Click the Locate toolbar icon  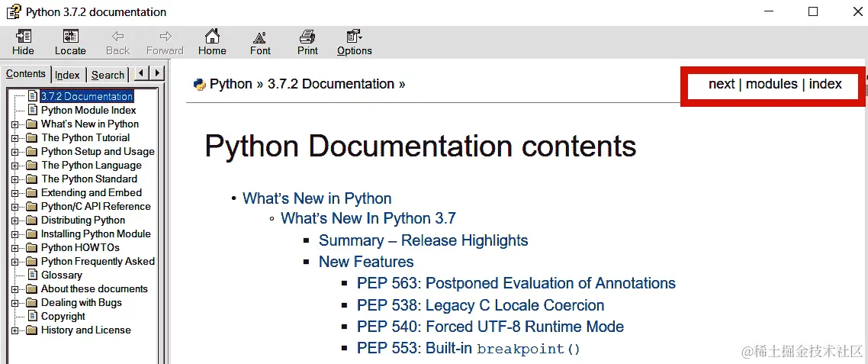point(70,37)
